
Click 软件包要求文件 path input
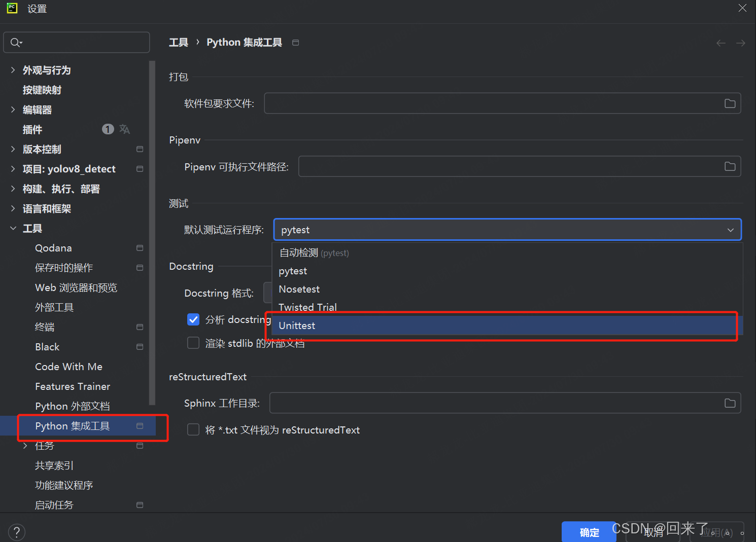(502, 103)
